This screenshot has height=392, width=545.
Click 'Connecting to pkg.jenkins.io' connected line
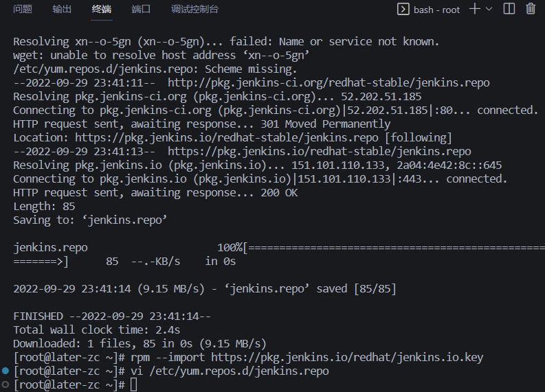tap(260, 178)
